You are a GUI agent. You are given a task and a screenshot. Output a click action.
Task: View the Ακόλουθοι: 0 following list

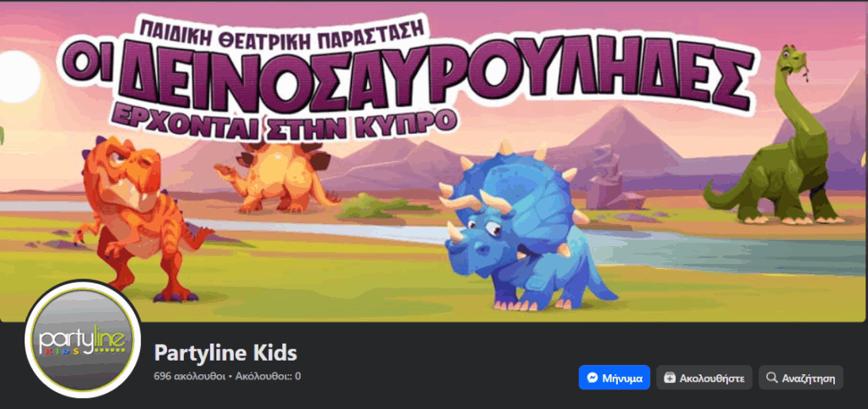pyautogui.click(x=268, y=376)
